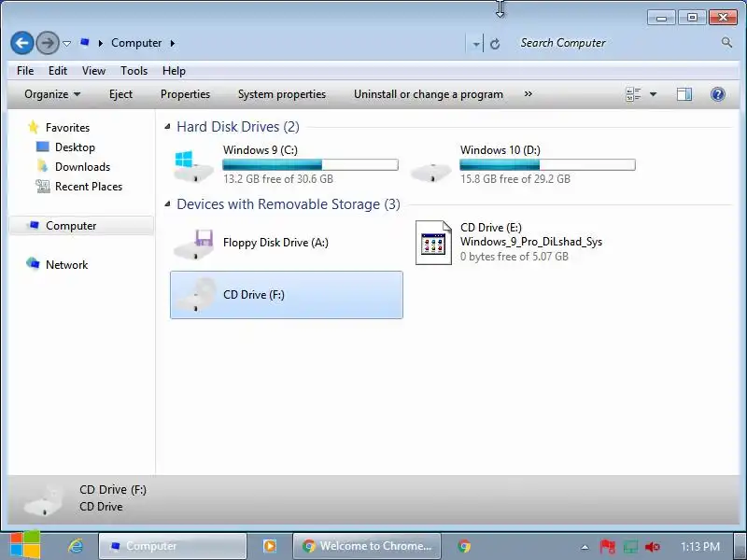
Task: Open the recent pages dropdown arrow
Action: [x=66, y=44]
